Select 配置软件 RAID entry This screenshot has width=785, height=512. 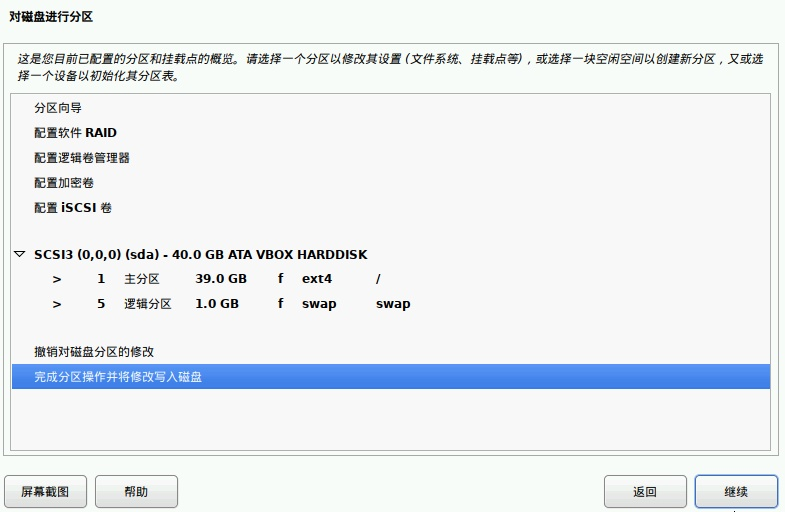pyautogui.click(x=390, y=133)
